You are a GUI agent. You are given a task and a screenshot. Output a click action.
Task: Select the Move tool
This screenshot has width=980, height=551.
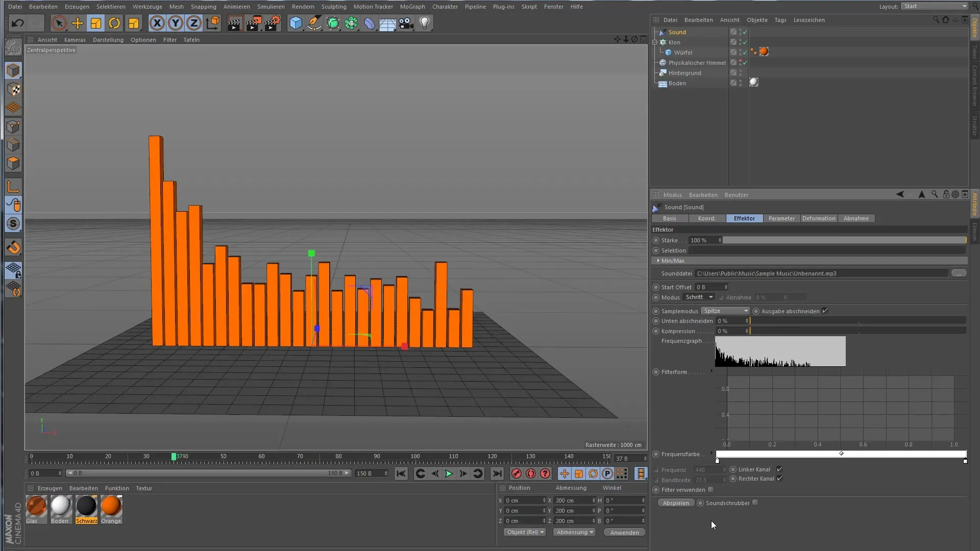[78, 23]
